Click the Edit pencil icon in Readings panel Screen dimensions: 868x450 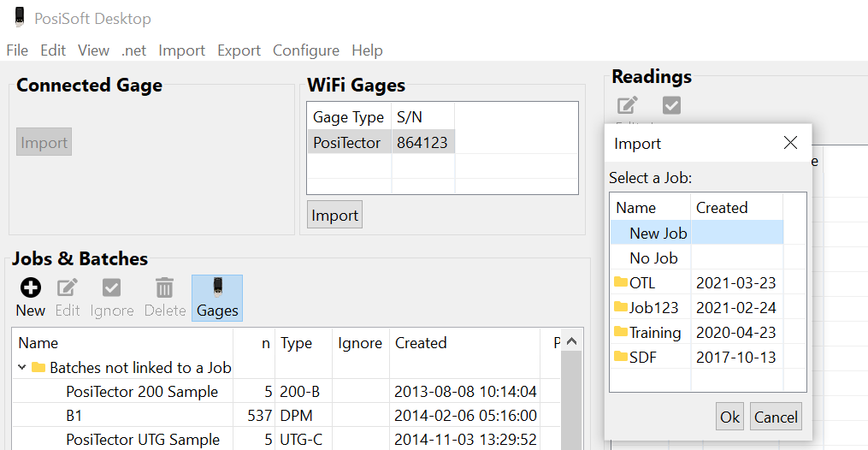click(628, 105)
